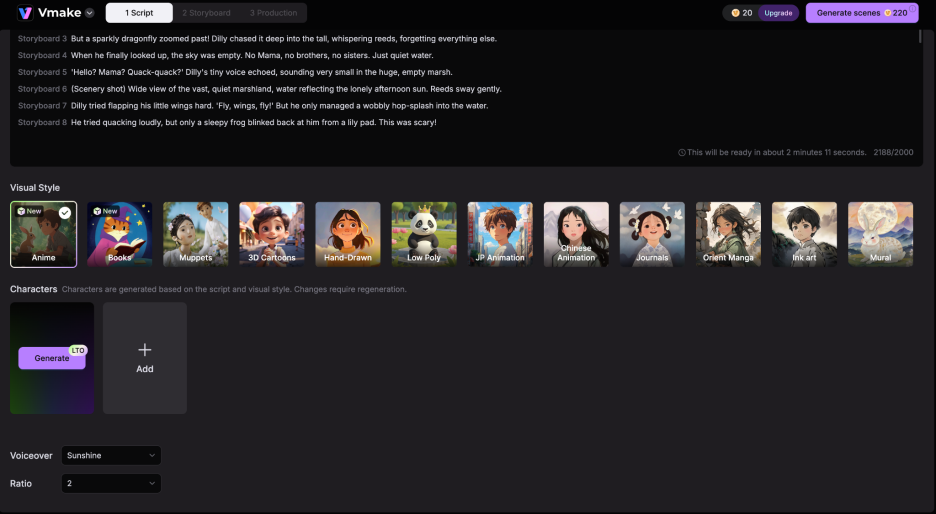936x514 pixels.
Task: Expand the dropdown arrow beside Vmake
Action: [90, 13]
